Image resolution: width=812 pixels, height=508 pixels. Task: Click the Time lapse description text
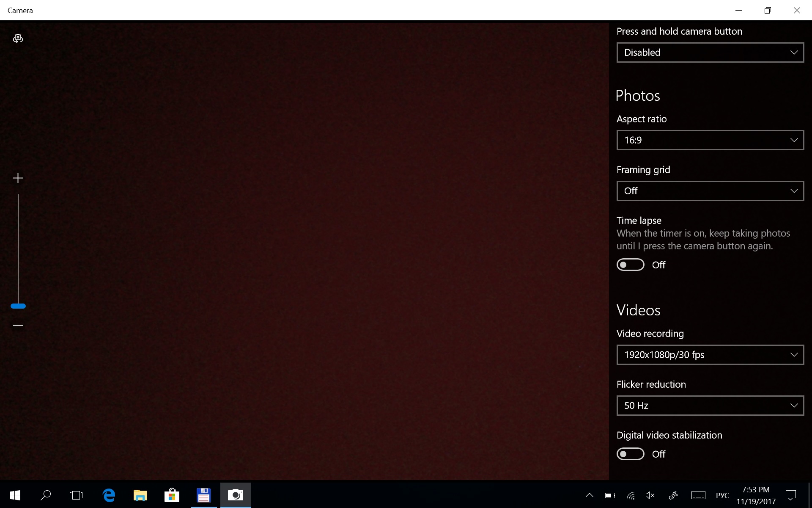(x=703, y=240)
